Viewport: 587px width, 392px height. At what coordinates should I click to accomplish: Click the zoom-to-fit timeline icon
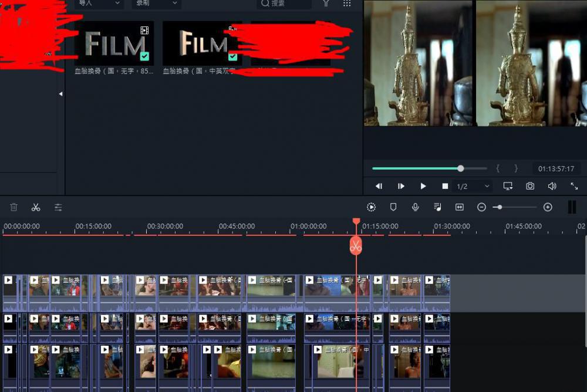460,207
